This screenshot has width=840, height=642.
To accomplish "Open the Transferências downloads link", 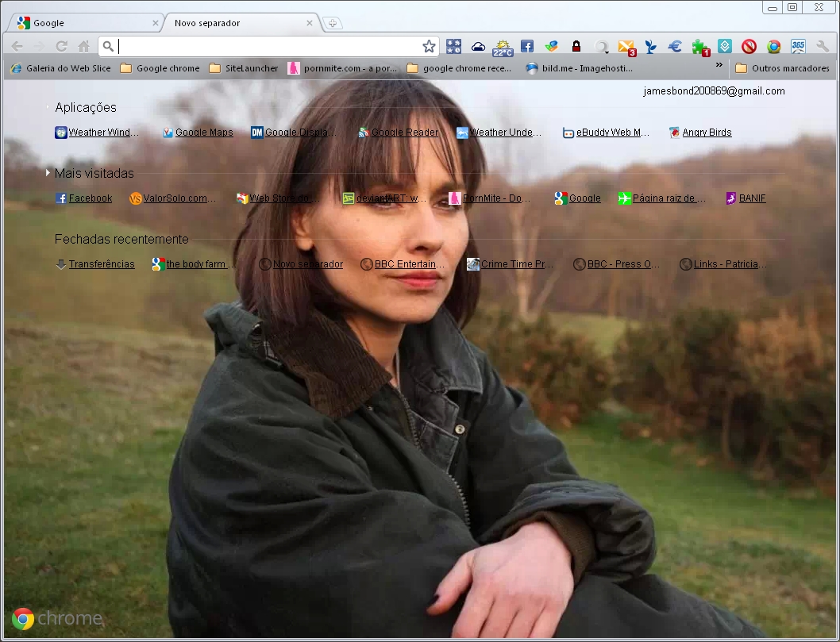I will pos(94,264).
